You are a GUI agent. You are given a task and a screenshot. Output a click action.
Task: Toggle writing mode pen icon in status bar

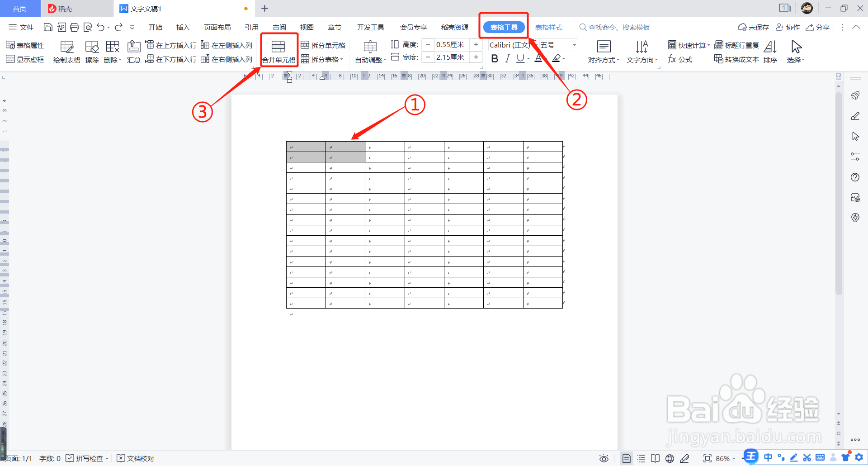coord(684,458)
